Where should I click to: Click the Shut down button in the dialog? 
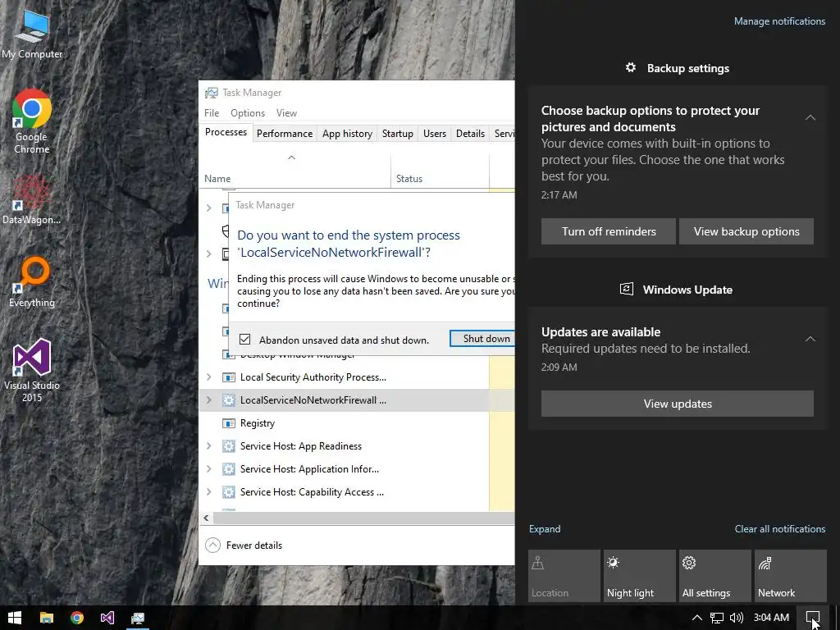pyautogui.click(x=484, y=339)
